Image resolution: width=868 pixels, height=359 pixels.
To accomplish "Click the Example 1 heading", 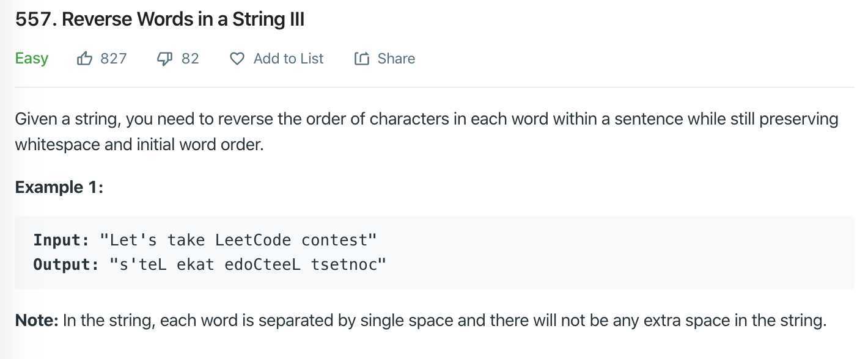I will click(x=59, y=187).
